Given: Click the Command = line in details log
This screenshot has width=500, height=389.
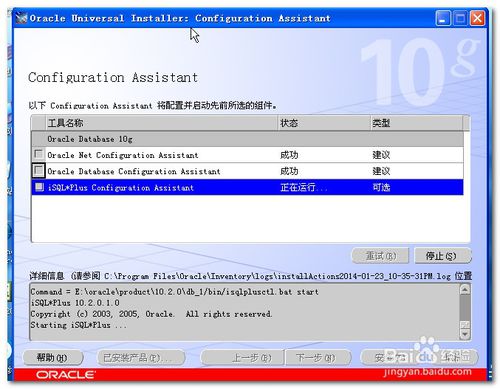Looking at the screenshot, I should tap(175, 292).
